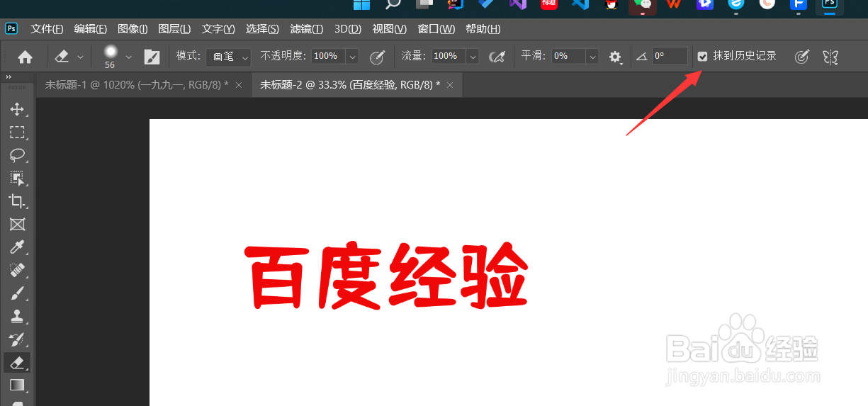Image resolution: width=868 pixels, height=406 pixels.
Task: Open the 选择(S) menu
Action: coord(262,29)
